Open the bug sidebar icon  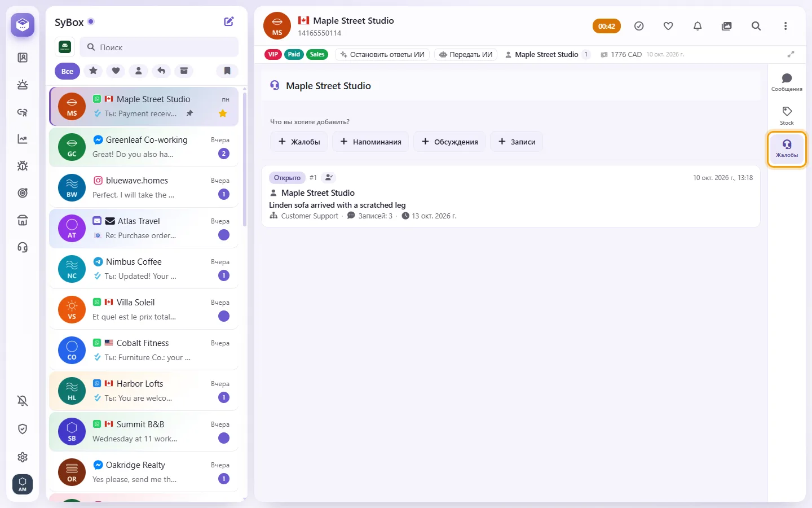[x=23, y=166]
